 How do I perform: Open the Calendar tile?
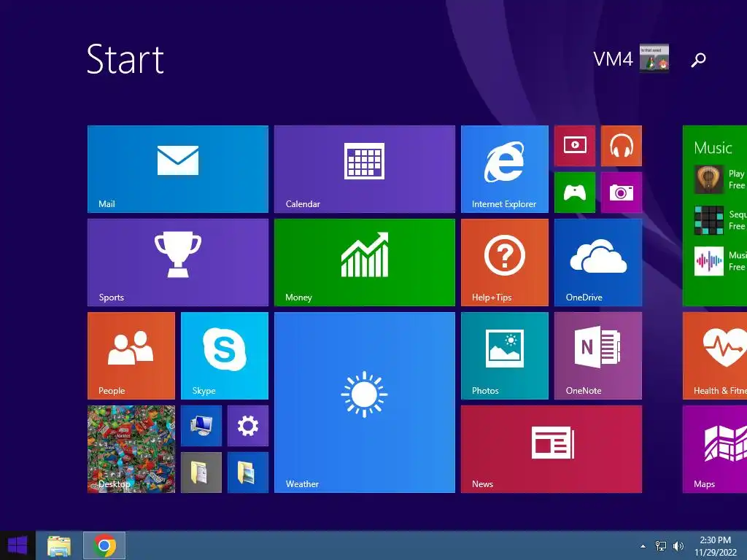point(365,169)
